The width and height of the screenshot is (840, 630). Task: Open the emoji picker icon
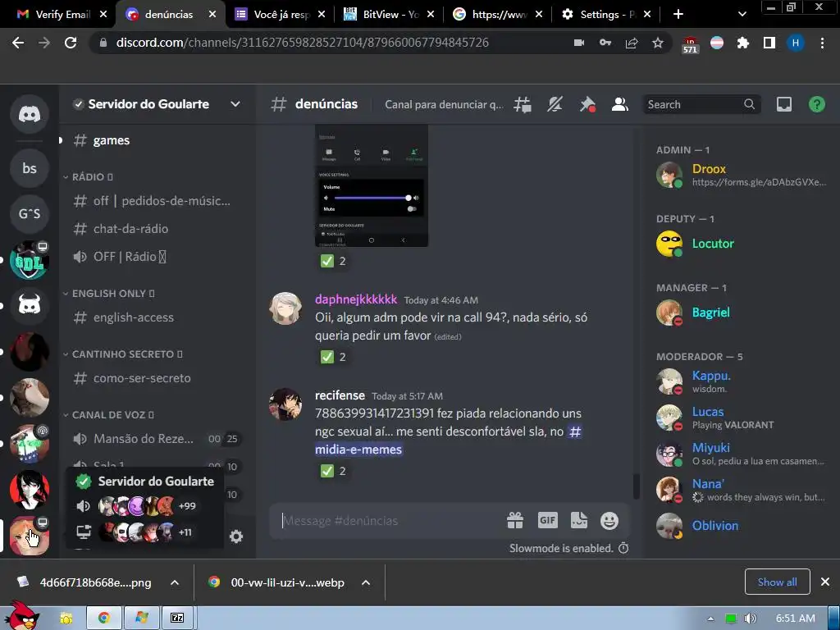pyautogui.click(x=609, y=521)
